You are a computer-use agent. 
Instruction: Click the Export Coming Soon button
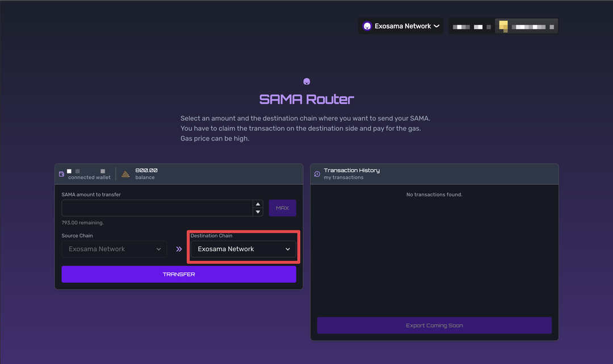tap(434, 325)
